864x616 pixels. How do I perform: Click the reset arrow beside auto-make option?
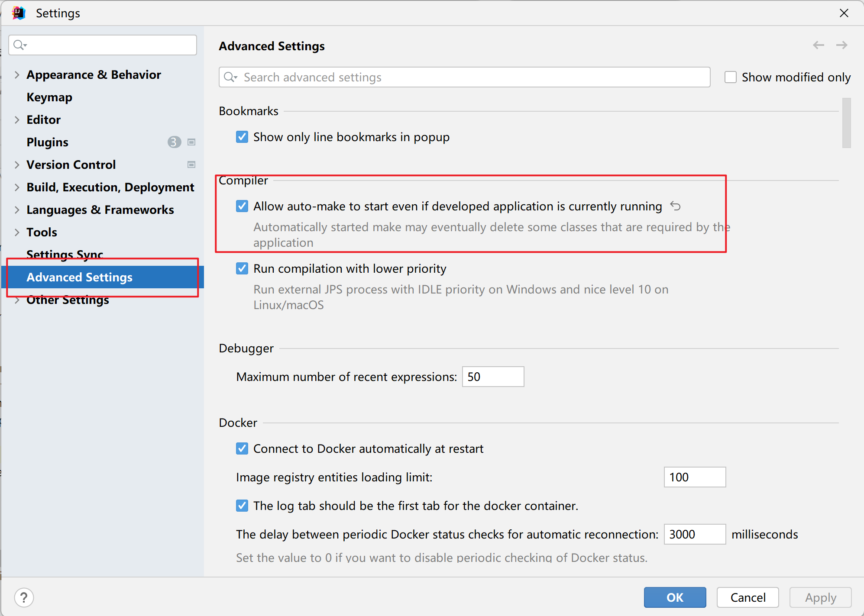point(675,206)
